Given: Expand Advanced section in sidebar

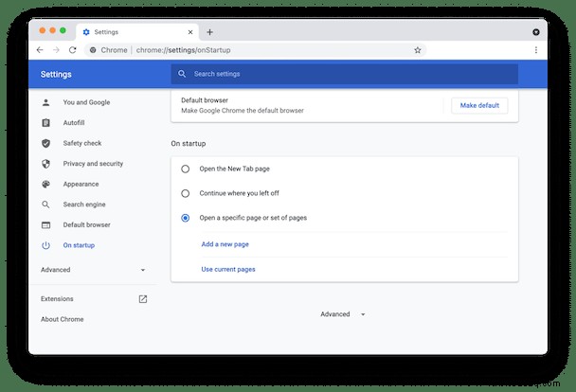Looking at the screenshot, I should pos(93,270).
